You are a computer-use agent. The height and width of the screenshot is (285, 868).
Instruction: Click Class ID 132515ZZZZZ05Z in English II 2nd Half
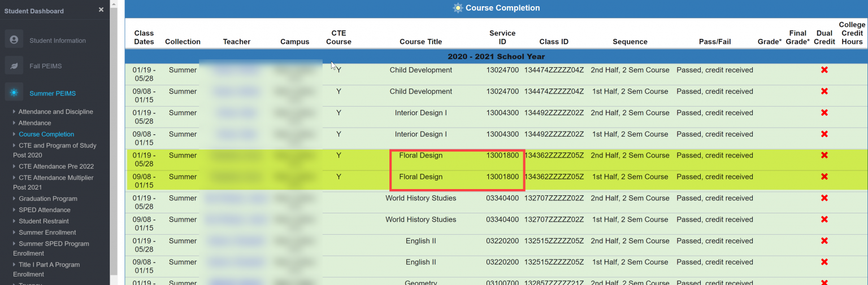(x=554, y=241)
